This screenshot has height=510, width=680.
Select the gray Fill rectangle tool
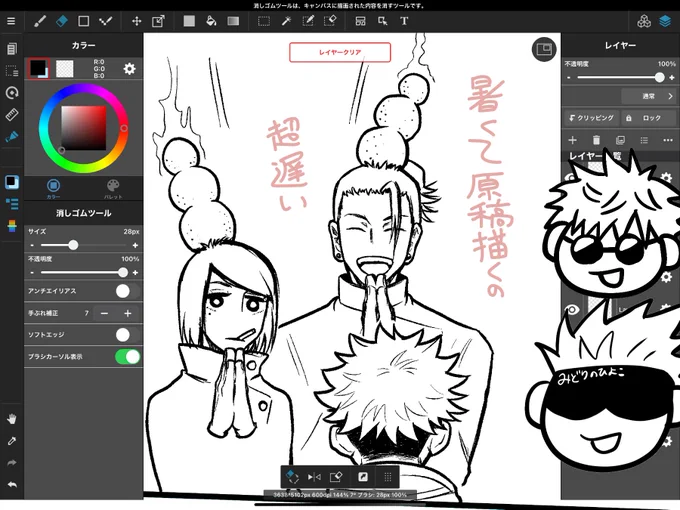(189, 21)
